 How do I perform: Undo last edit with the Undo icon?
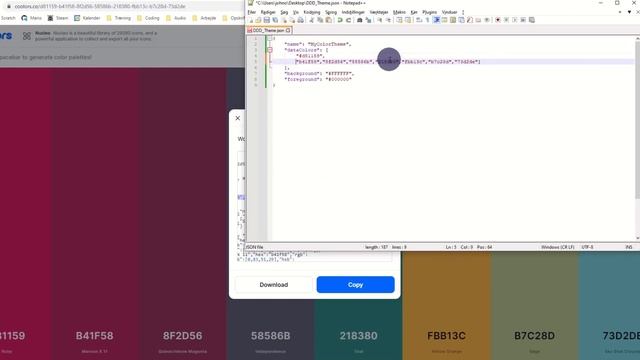[340, 20]
